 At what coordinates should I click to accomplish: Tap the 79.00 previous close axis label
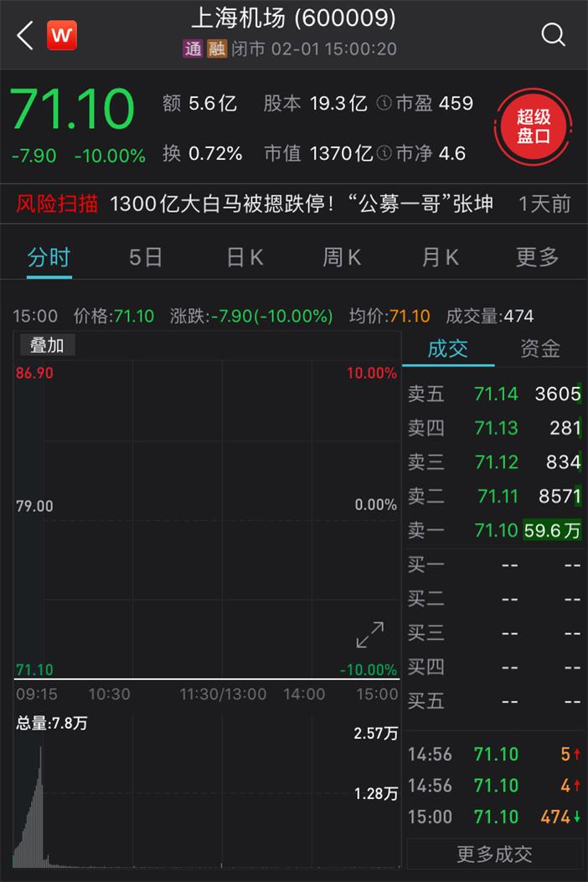pyautogui.click(x=34, y=506)
